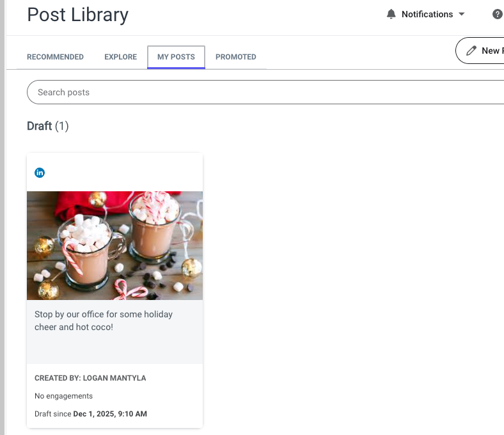Click the Created by Logan Mantyla label
The image size is (504, 435).
click(x=90, y=378)
